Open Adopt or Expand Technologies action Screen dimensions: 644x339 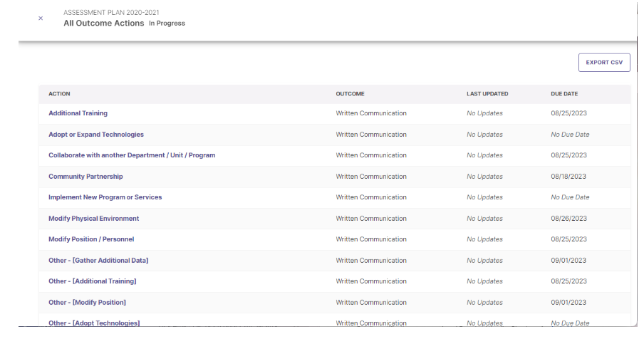coord(95,135)
